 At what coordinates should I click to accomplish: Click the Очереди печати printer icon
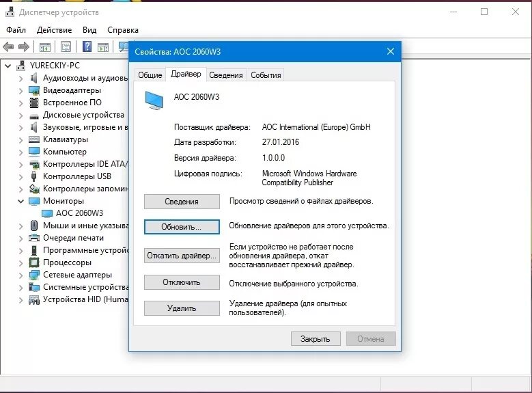tap(34, 238)
